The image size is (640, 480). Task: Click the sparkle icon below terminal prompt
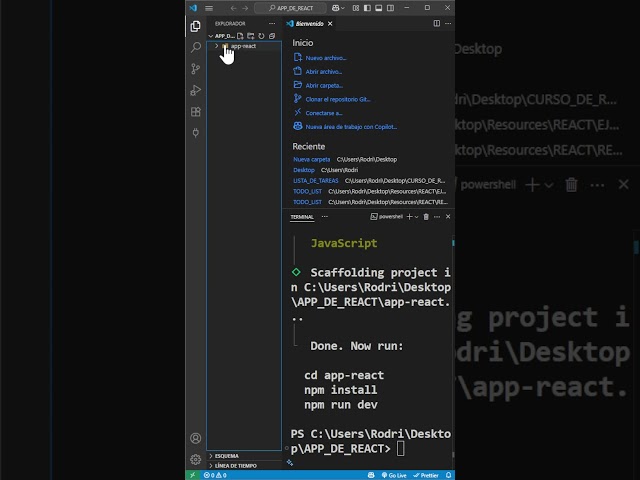coord(290,462)
